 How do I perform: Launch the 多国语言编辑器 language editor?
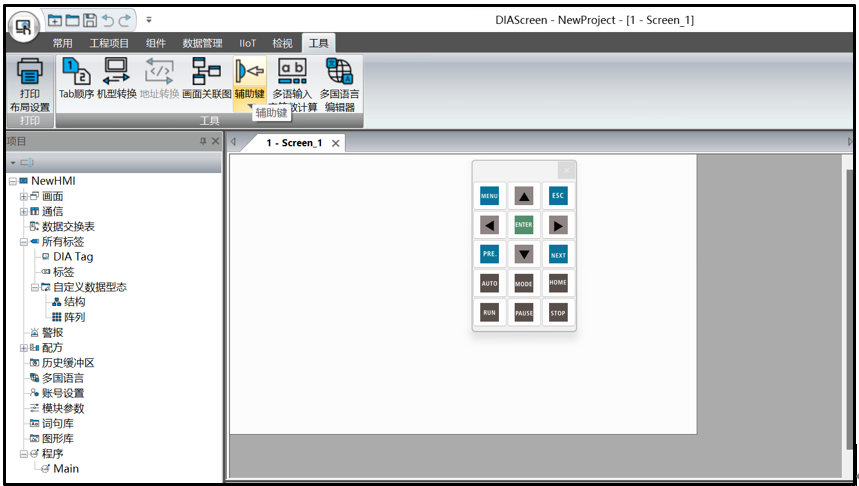339,84
